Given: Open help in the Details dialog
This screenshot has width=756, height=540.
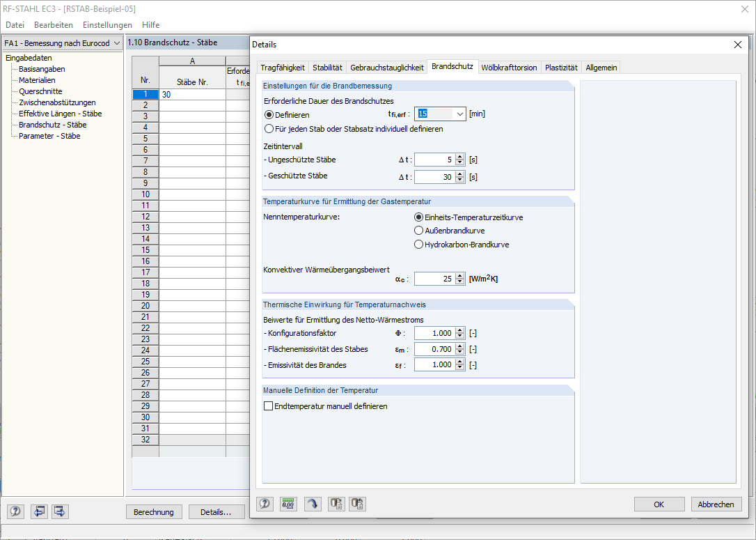Looking at the screenshot, I should (x=265, y=504).
